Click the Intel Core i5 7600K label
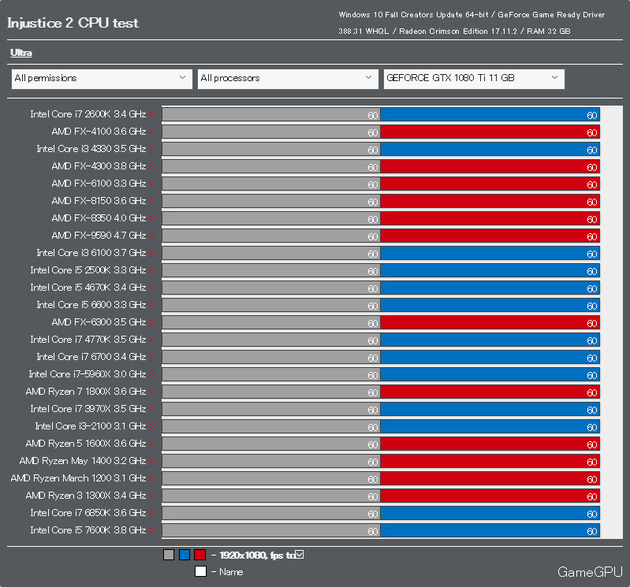The height and width of the screenshot is (587, 630). (x=88, y=530)
